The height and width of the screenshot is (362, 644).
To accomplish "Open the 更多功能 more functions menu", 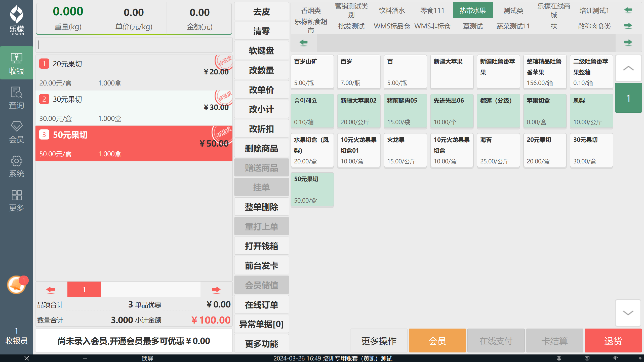I will 262,344.
